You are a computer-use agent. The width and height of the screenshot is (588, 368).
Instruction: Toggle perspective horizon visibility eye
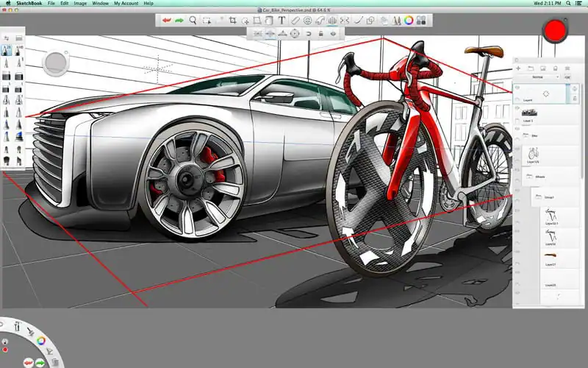point(333,33)
